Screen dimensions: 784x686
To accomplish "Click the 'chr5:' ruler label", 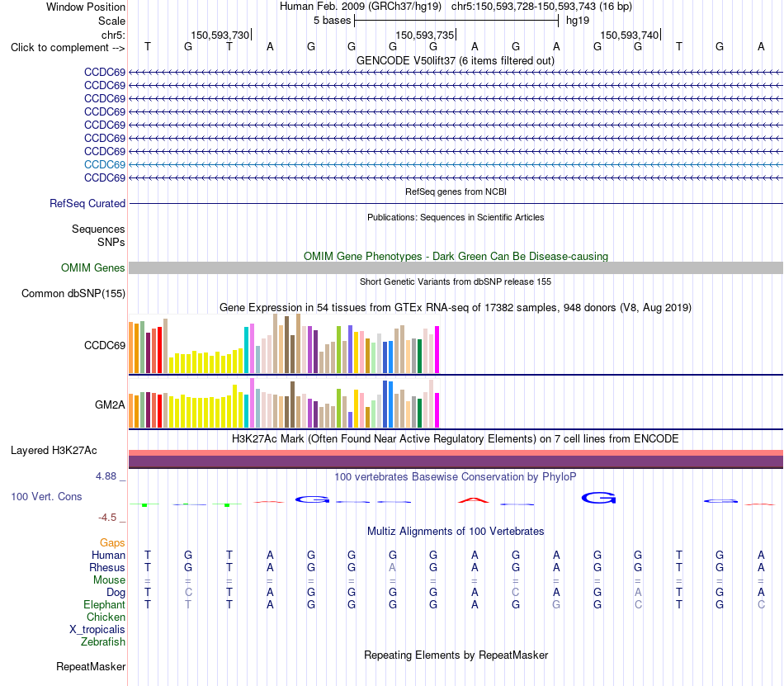I will (113, 35).
